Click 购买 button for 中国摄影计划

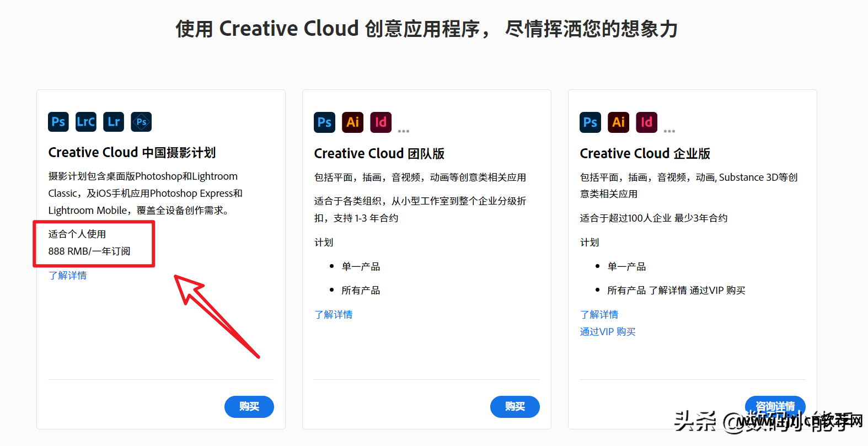(x=249, y=406)
